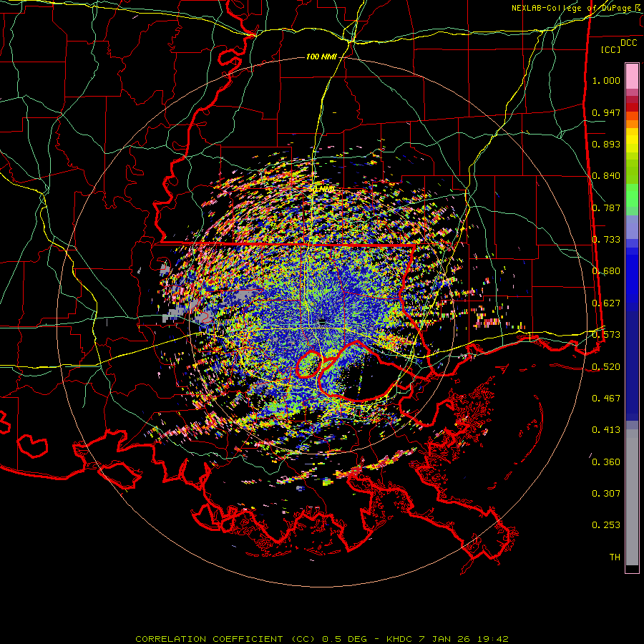Click the Correlation Coefficient caption at bottom
Screen dimensions: 644x644
click(x=322, y=639)
